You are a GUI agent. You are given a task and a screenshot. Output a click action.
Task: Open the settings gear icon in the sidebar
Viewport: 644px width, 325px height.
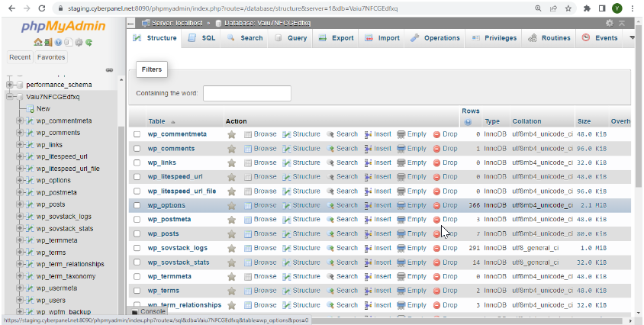point(79,42)
